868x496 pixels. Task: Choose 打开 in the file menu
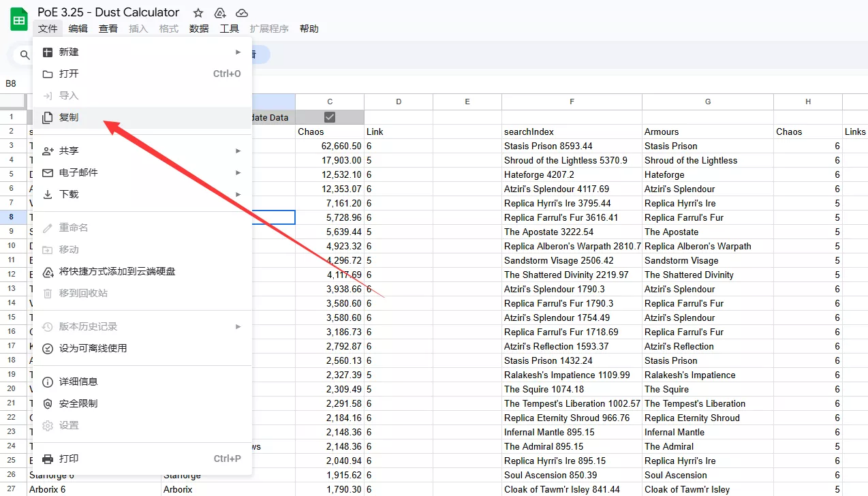[x=69, y=74]
